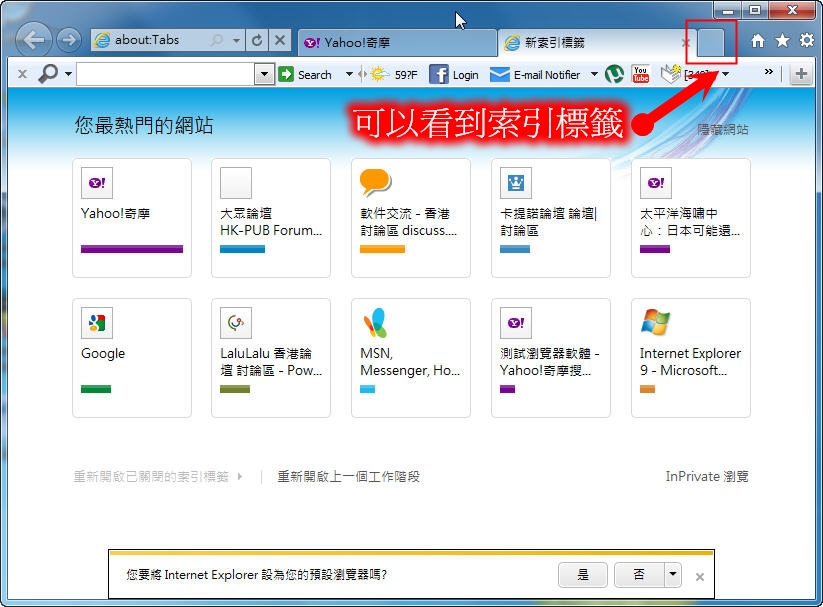Click the 隱藏網站 link
Screen dimensions: 823x607
(x=723, y=130)
